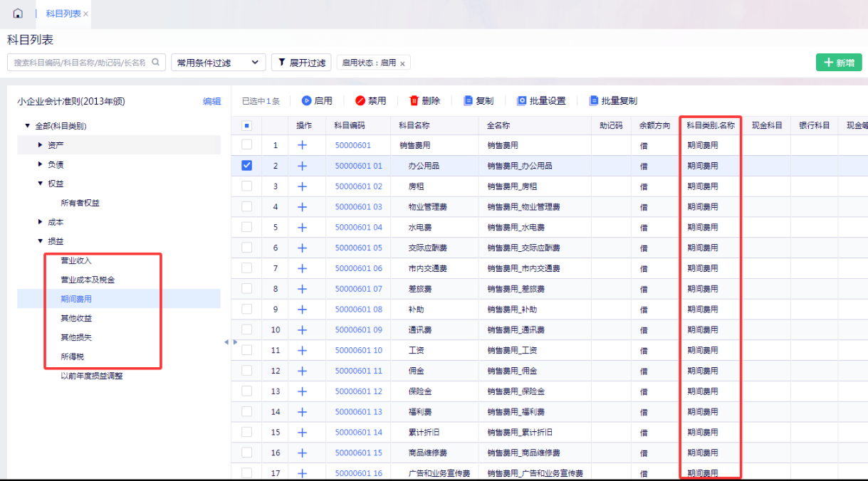The width and height of the screenshot is (868, 481).
Task: Check the 房租 row checkbox
Action: pyautogui.click(x=246, y=186)
